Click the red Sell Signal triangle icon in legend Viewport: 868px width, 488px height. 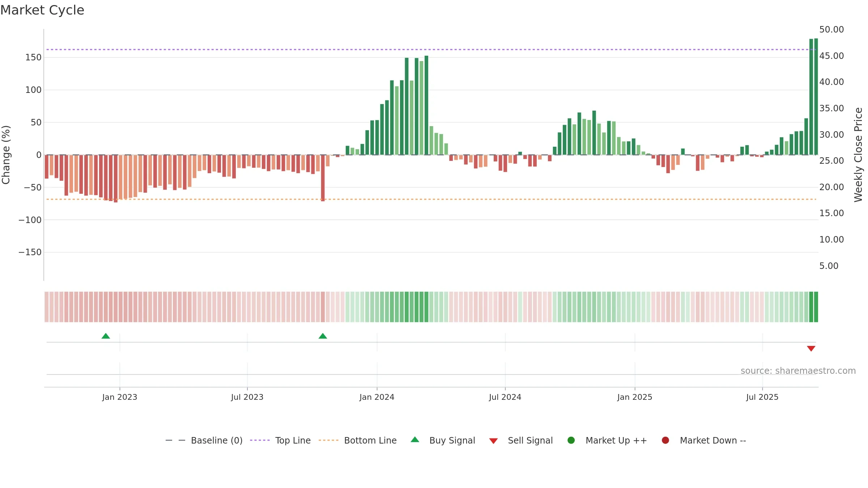[493, 441]
